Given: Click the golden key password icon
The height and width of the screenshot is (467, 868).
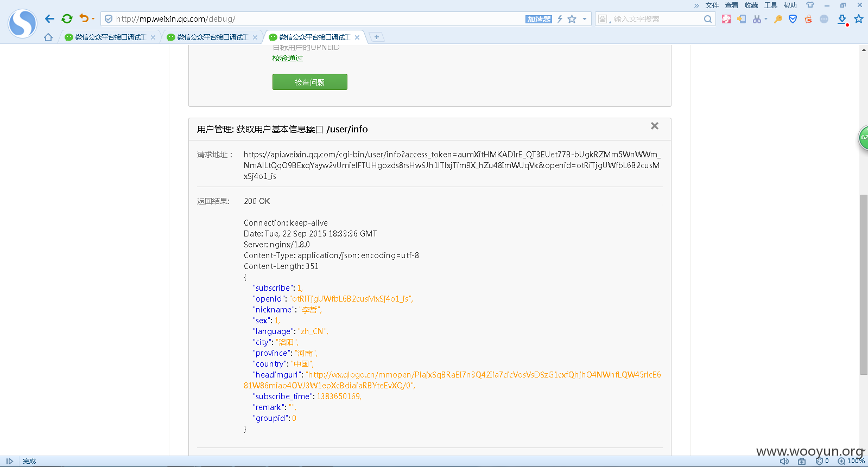Looking at the screenshot, I should coord(778,19).
